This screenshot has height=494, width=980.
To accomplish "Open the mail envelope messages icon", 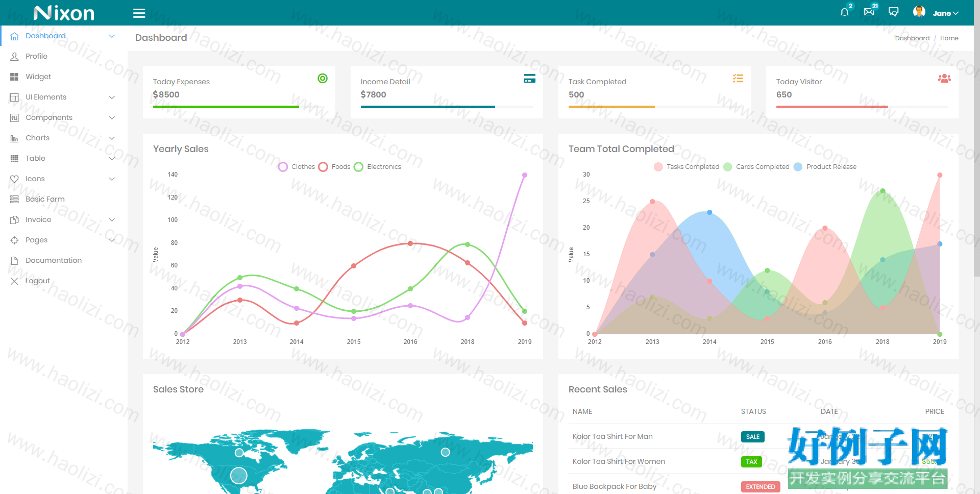I will [869, 12].
